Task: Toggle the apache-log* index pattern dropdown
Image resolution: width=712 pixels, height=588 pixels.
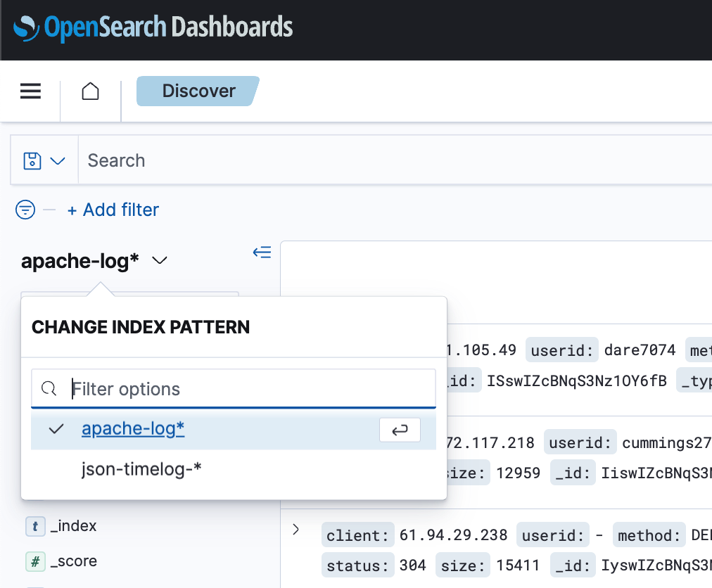Action: (x=94, y=261)
